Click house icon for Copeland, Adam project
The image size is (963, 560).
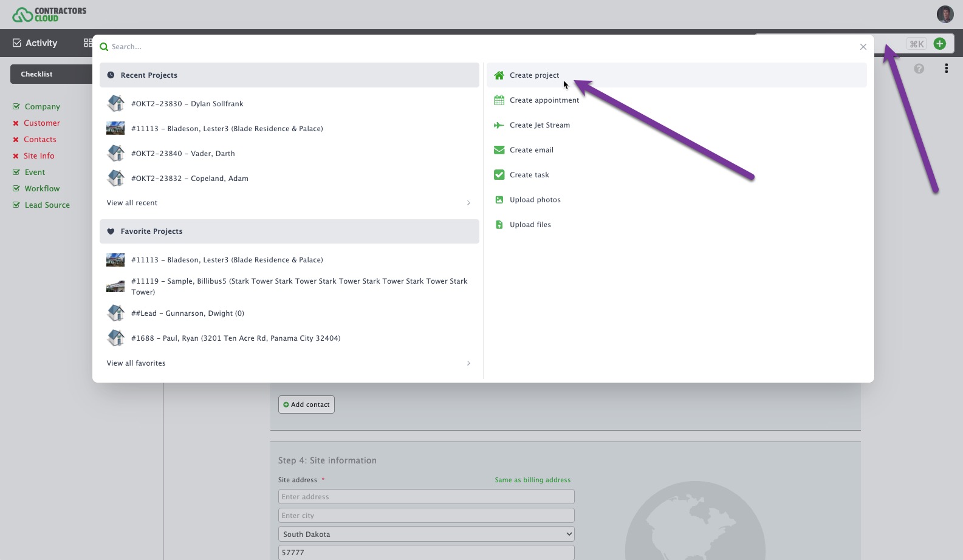coord(115,178)
